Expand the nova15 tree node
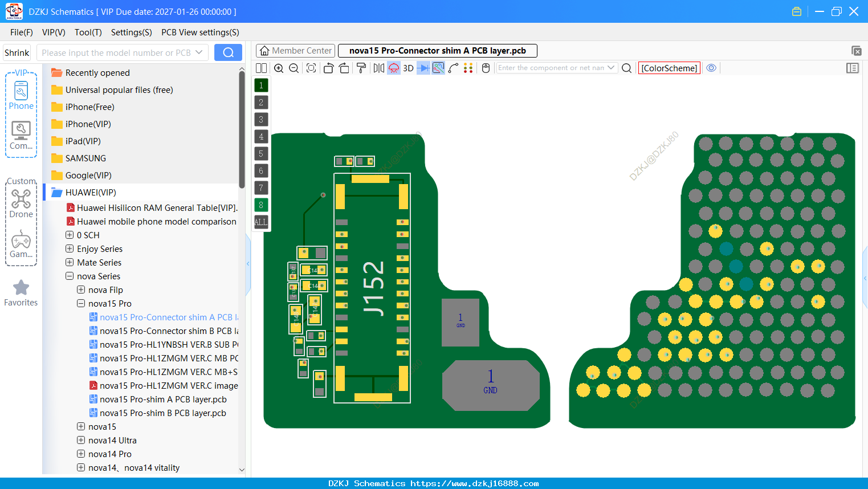 coord(81,426)
